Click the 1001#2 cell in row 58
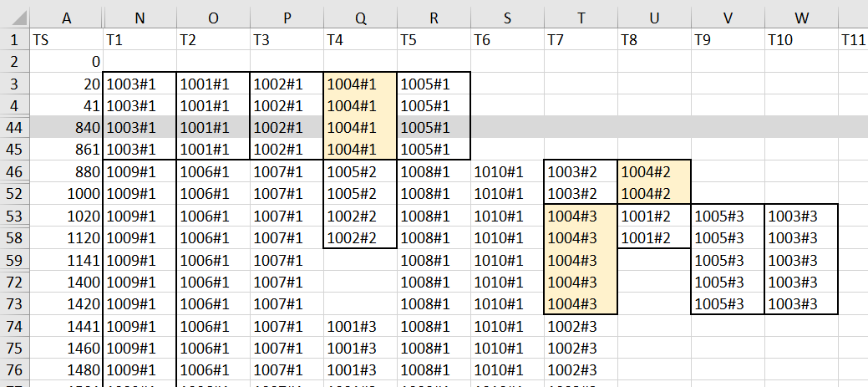 tap(654, 237)
